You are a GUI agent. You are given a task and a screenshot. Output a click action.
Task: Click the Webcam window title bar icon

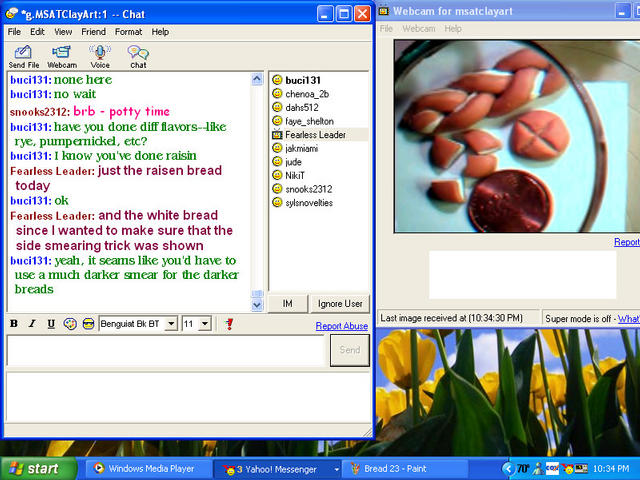click(x=384, y=11)
